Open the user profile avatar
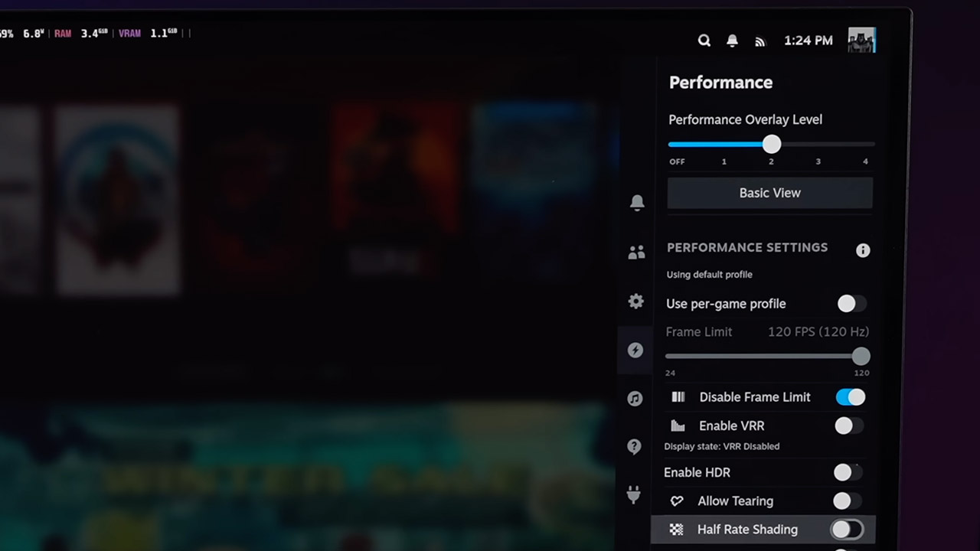980x551 pixels. [x=861, y=41]
